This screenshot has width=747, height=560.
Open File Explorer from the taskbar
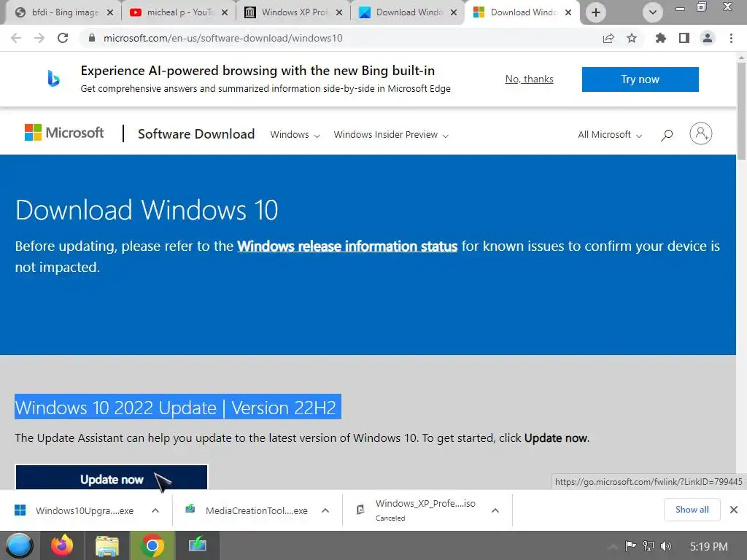107,545
